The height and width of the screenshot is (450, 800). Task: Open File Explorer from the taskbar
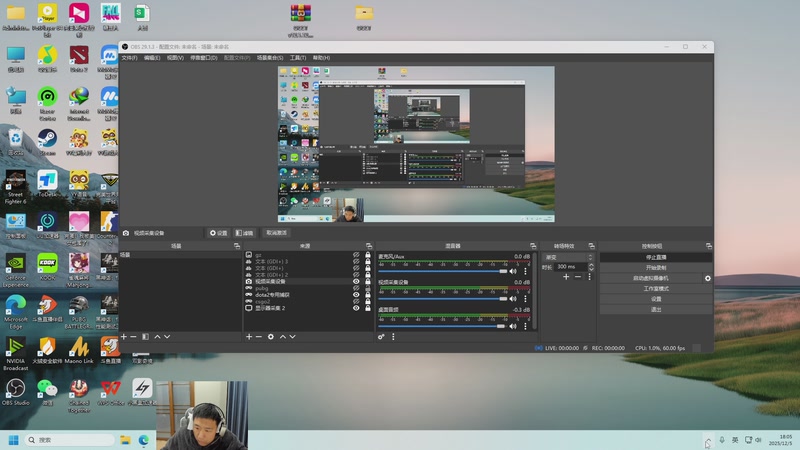point(125,440)
